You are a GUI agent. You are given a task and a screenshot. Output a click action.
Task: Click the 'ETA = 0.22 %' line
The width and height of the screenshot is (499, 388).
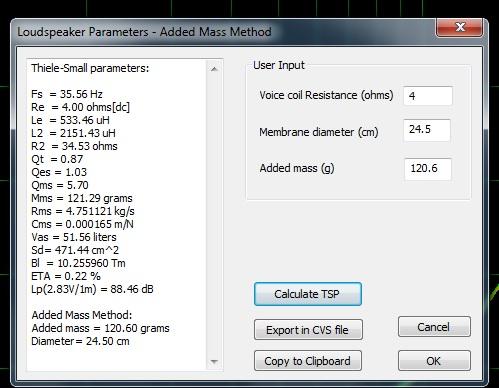click(x=66, y=276)
